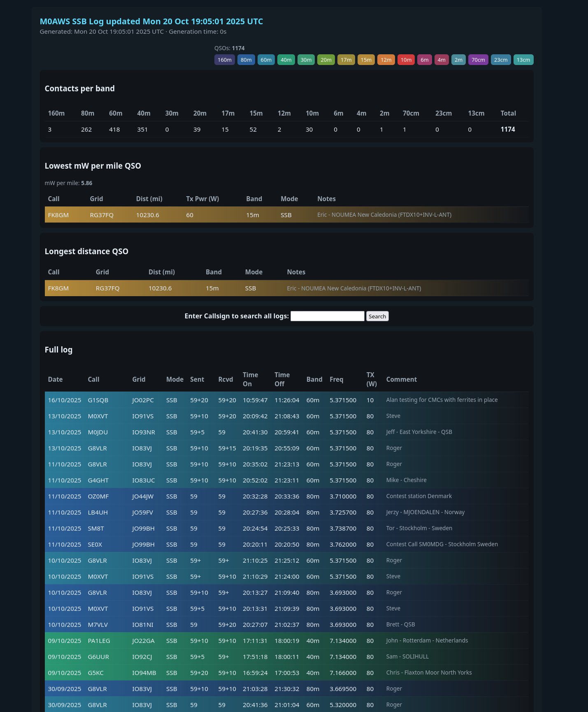Click Tx Pwr value 60 in lowest mW row

(190, 215)
